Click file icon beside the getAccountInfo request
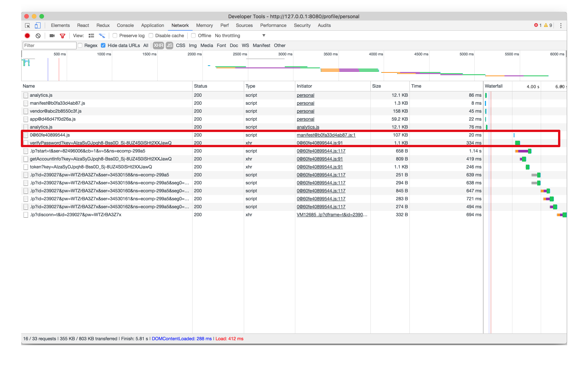The image size is (588, 374). pos(26,159)
